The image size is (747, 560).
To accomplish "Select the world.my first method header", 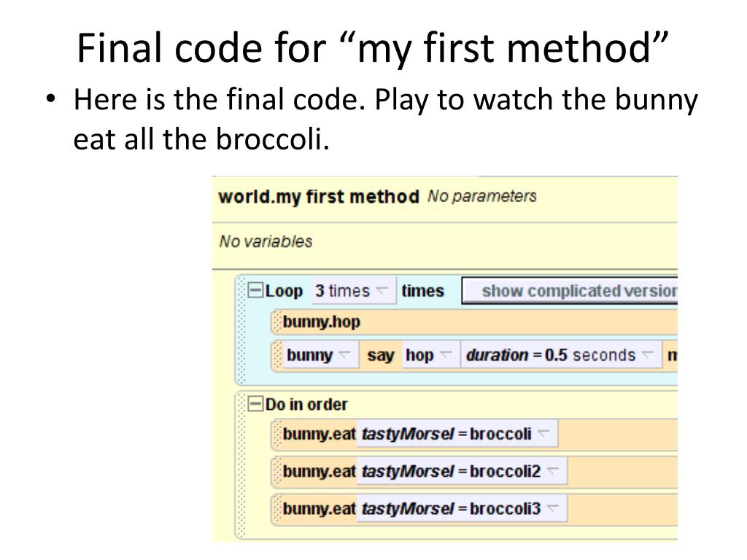I will (x=318, y=197).
